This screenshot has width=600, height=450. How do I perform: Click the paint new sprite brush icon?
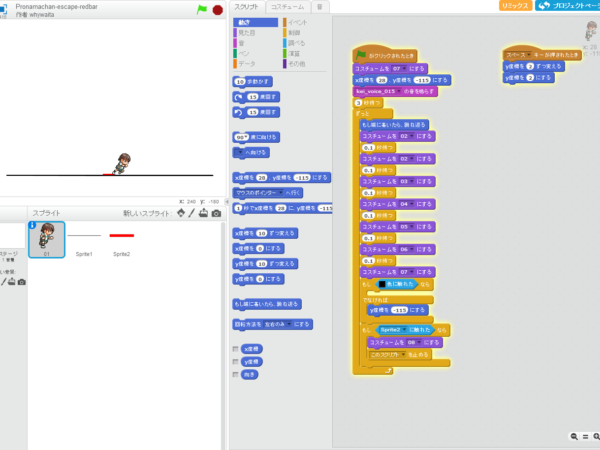point(192,213)
